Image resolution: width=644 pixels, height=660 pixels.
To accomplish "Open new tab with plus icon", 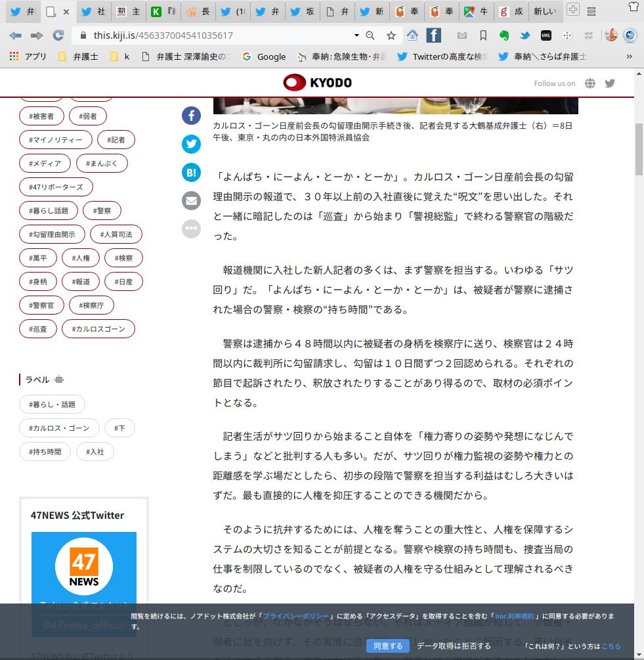I will pyautogui.click(x=573, y=9).
